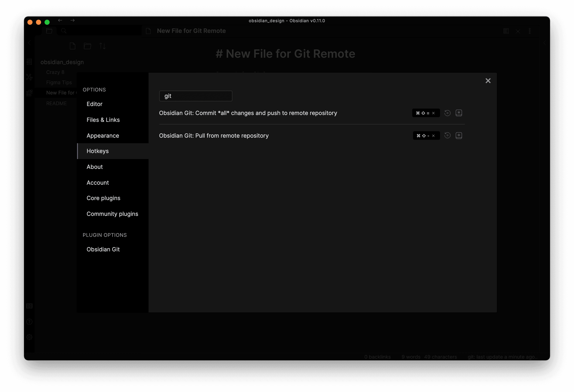The width and height of the screenshot is (574, 392).
Task: Open the Help icon in left ribbon
Action: tap(29, 322)
